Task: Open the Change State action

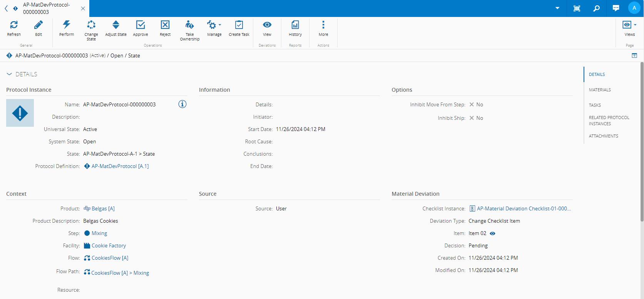Action: tap(91, 25)
